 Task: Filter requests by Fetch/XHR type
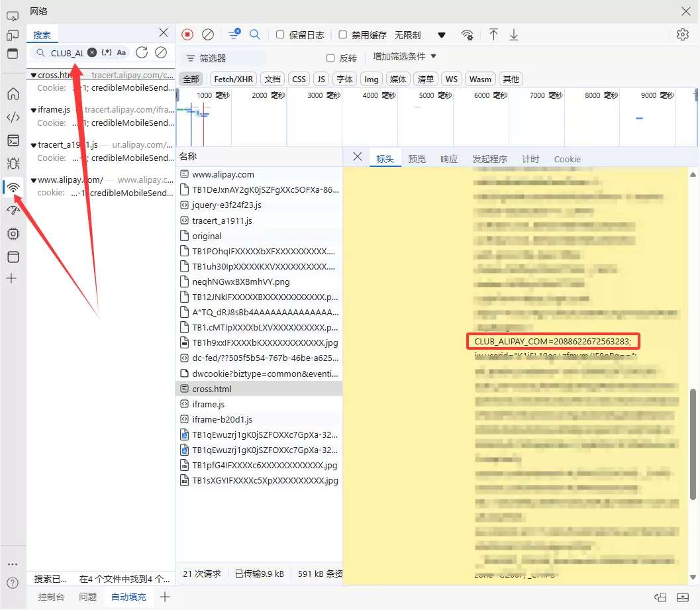pyautogui.click(x=234, y=79)
